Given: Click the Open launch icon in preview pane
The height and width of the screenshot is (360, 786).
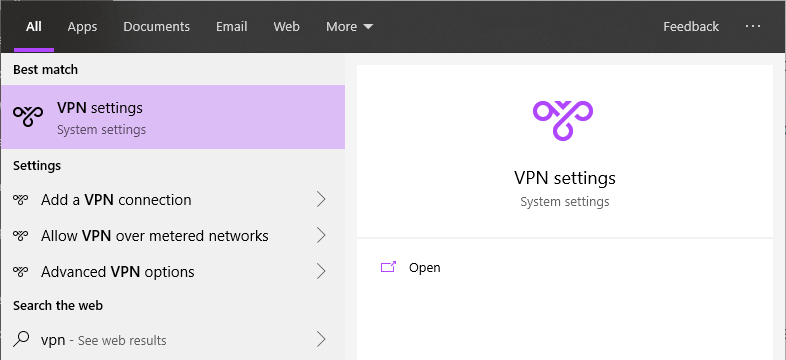Looking at the screenshot, I should [388, 267].
